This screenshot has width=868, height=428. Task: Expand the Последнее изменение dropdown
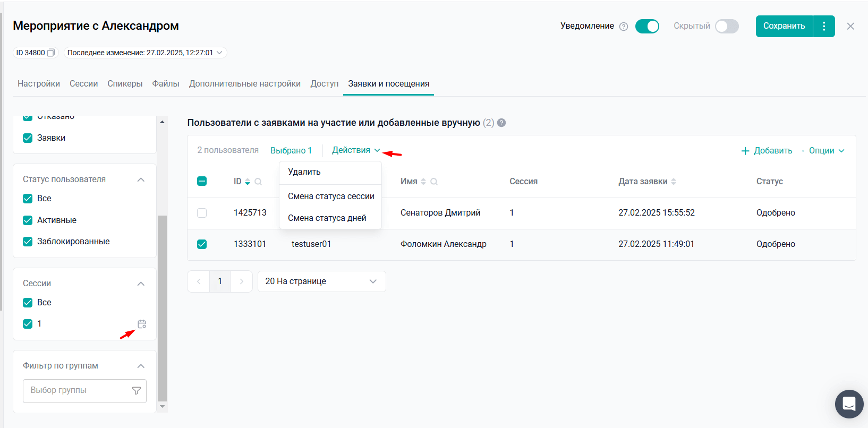(x=145, y=53)
